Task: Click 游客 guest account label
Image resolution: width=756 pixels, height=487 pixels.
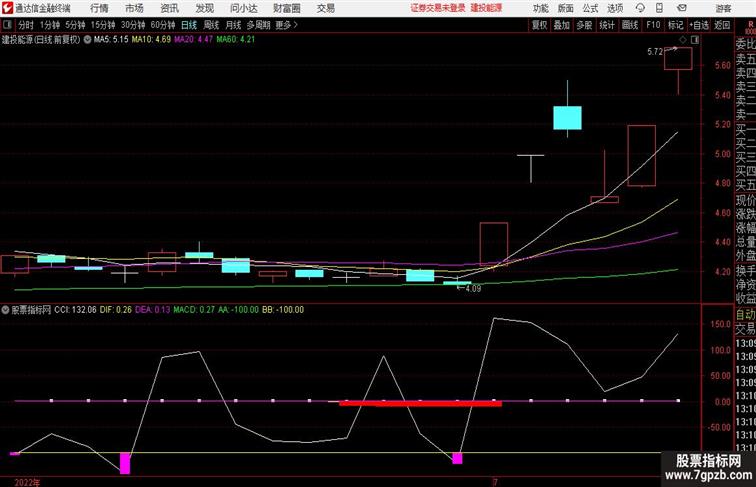Action: pyautogui.click(x=723, y=8)
